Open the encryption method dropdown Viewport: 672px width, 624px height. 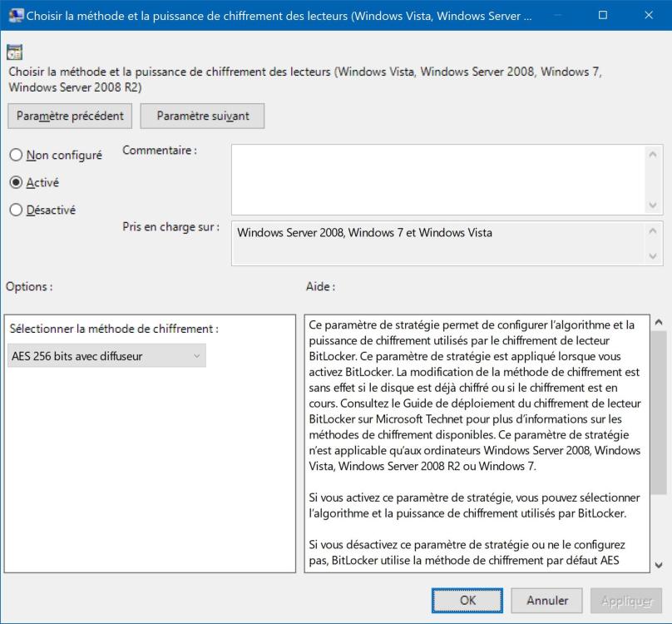coord(106,356)
